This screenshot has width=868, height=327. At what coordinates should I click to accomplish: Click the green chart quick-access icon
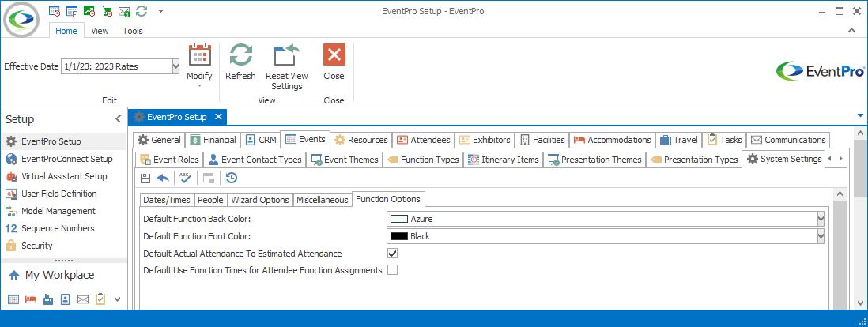click(89, 10)
